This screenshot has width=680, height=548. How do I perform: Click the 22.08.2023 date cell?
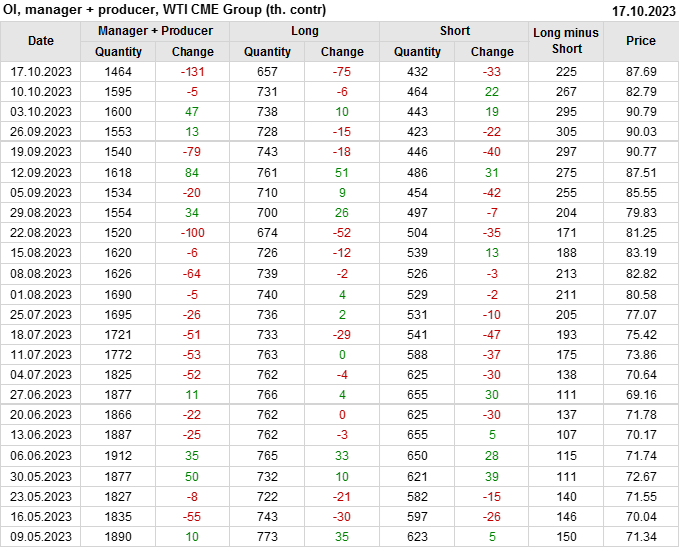coord(41,232)
